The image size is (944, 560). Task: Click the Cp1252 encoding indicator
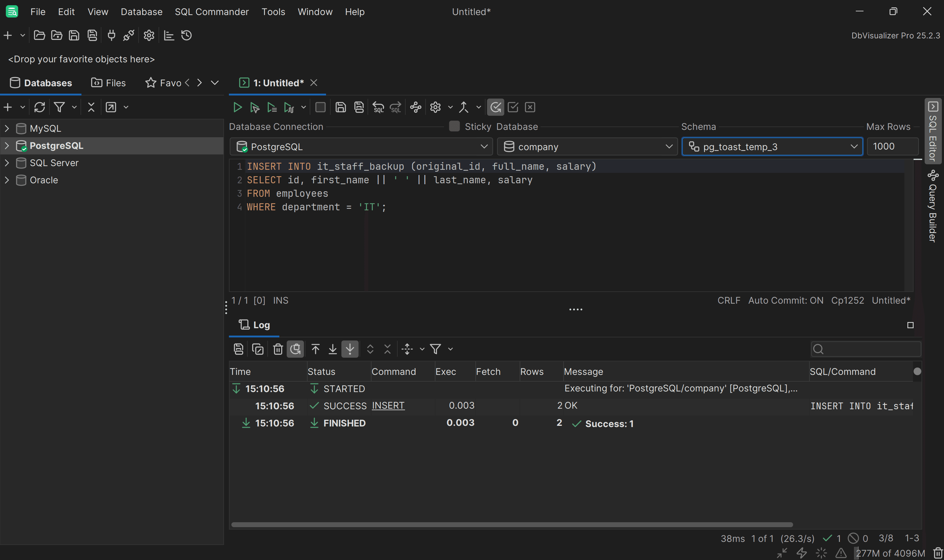click(x=847, y=300)
